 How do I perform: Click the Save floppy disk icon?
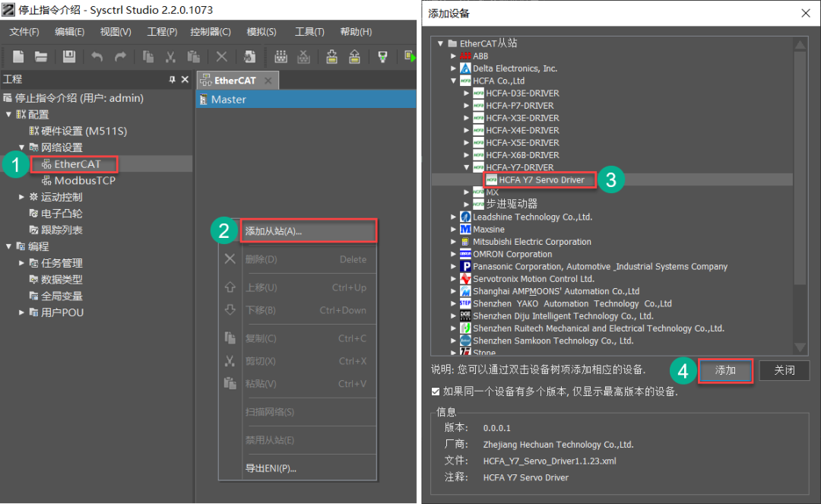pyautogui.click(x=69, y=56)
